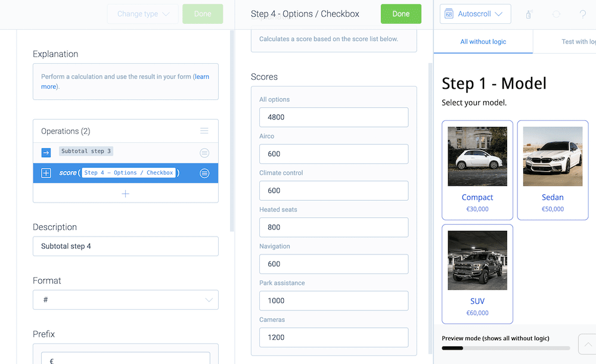596x364 pixels.
Task: Click the Scores panel vertical scrollbar
Action: (430, 209)
